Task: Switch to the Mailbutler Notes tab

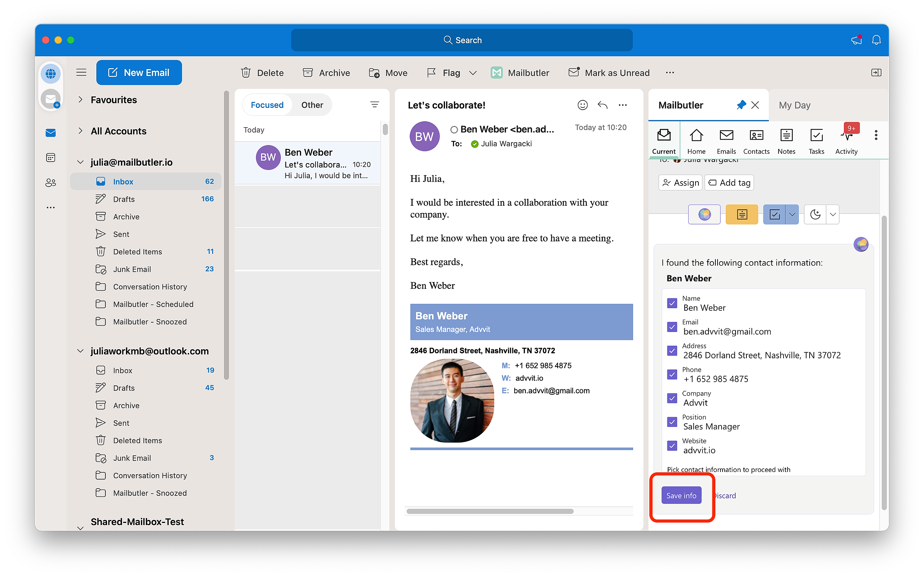Action: coord(786,141)
